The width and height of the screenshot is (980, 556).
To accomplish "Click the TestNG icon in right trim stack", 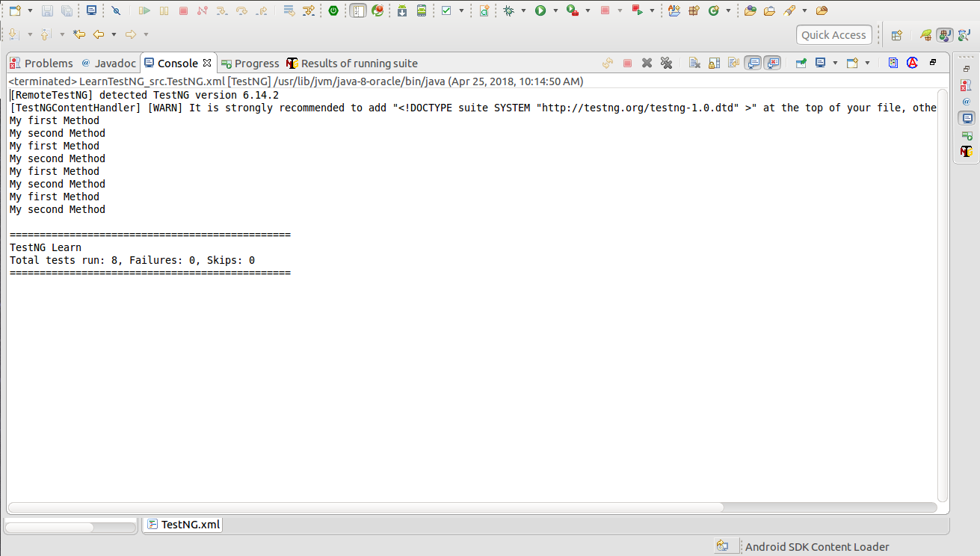I will [x=967, y=152].
